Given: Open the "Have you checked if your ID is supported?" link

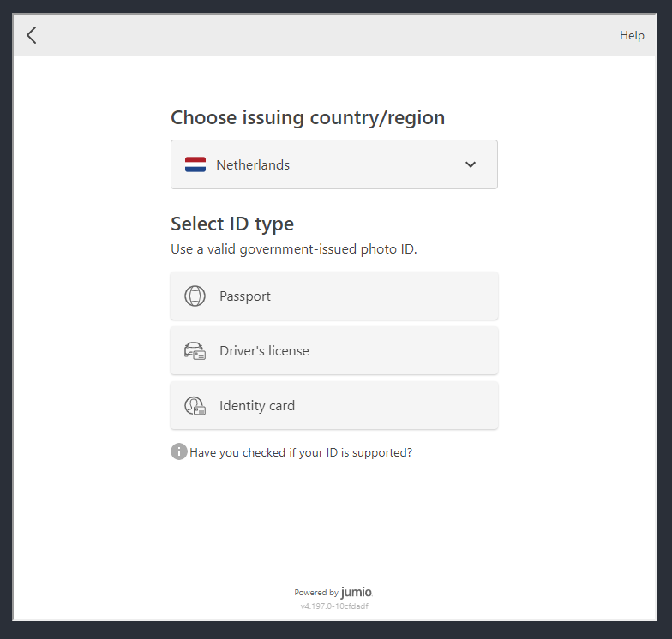Looking at the screenshot, I should tap(301, 452).
